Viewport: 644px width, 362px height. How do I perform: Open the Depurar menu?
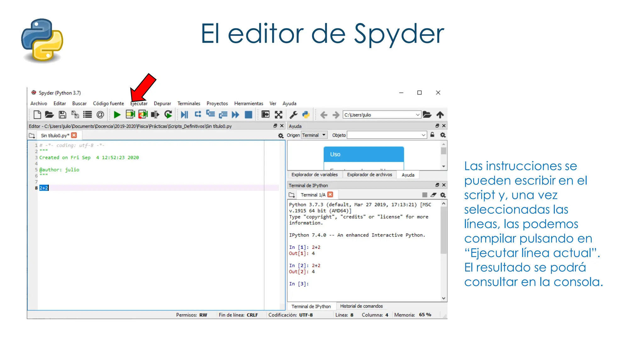[162, 103]
